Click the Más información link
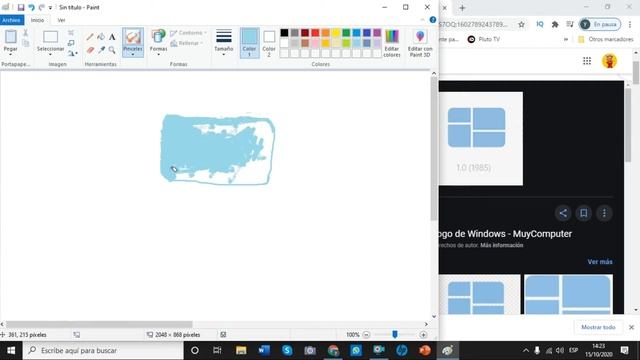 point(502,245)
